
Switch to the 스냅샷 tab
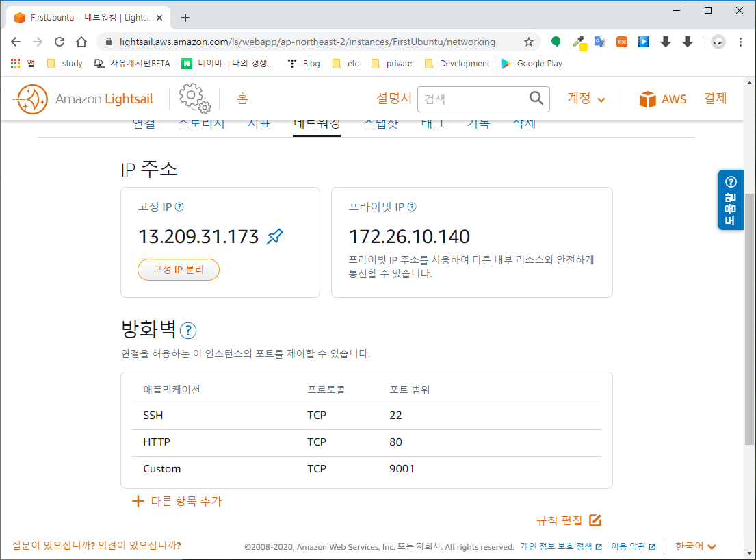(x=381, y=123)
